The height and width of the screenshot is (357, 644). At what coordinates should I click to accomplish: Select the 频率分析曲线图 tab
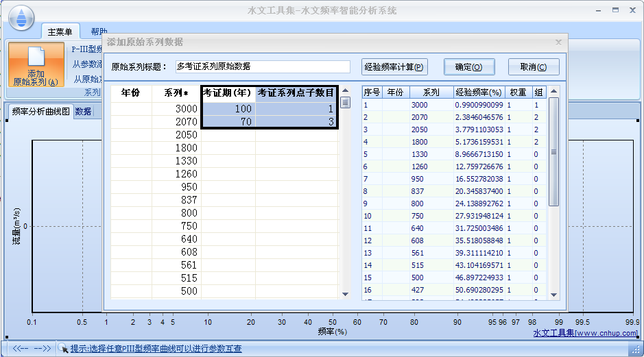(41, 112)
